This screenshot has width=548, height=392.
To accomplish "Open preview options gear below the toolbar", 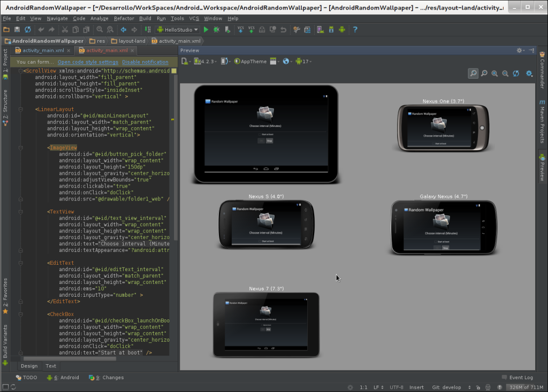I will click(529, 73).
